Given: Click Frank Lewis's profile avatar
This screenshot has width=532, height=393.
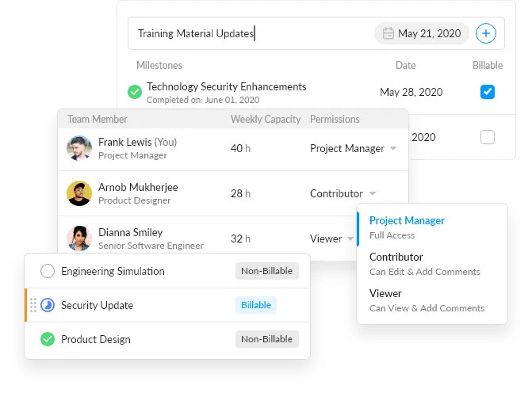Looking at the screenshot, I should [x=79, y=148].
